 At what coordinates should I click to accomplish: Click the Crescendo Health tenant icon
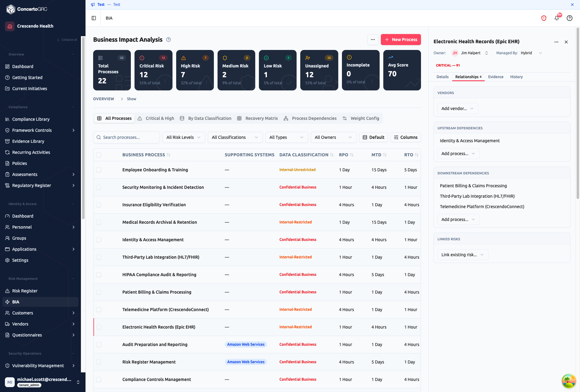[x=10, y=26]
